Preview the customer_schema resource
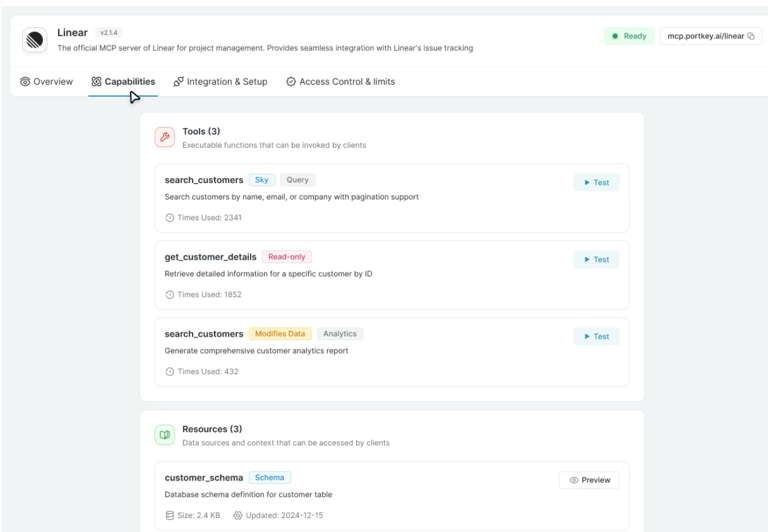The width and height of the screenshot is (768, 532). 589,480
